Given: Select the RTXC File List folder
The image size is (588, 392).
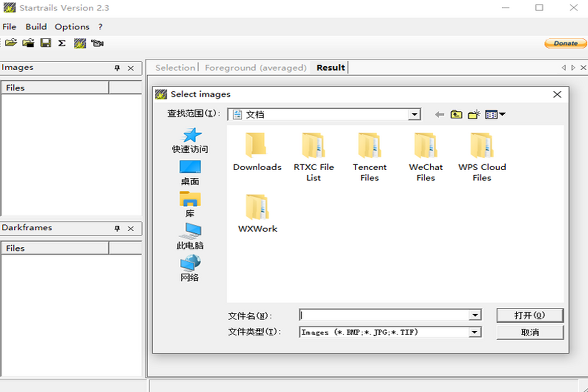Looking at the screenshot, I should coord(314,157).
